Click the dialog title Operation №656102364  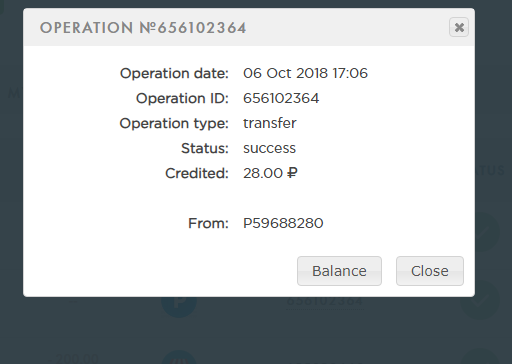(143, 28)
